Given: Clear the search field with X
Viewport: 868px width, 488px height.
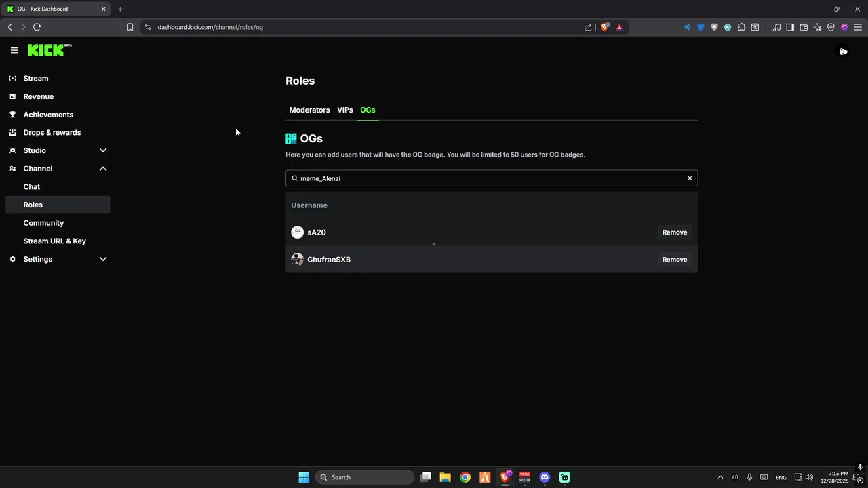Looking at the screenshot, I should [690, 178].
